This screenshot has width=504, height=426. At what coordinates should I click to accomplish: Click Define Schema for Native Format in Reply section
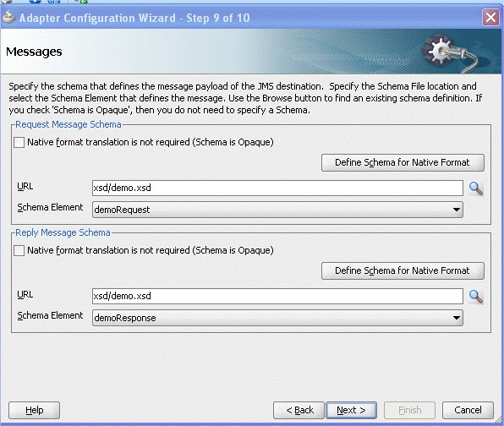(403, 270)
